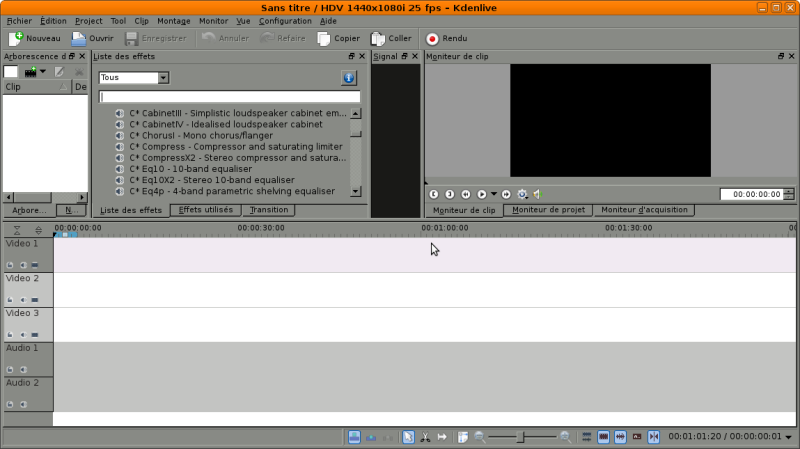Switch to Moniteur d'acquisition tab
The height and width of the screenshot is (449, 800).
644,210
